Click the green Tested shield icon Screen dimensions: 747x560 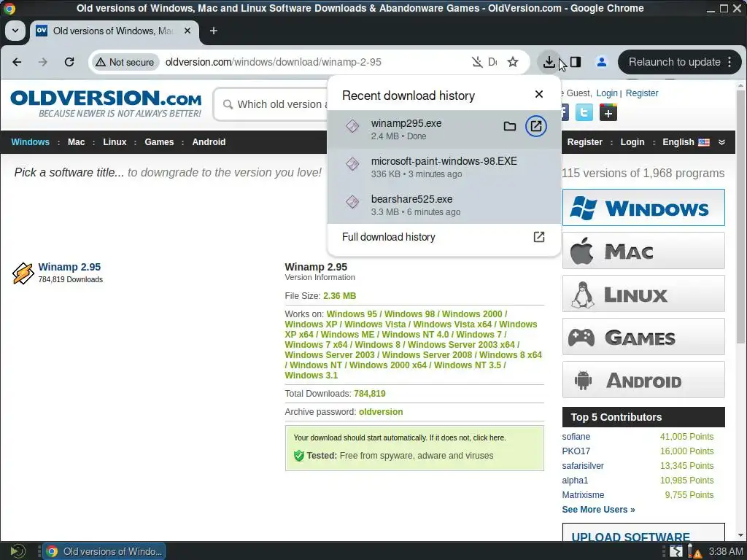tap(298, 456)
